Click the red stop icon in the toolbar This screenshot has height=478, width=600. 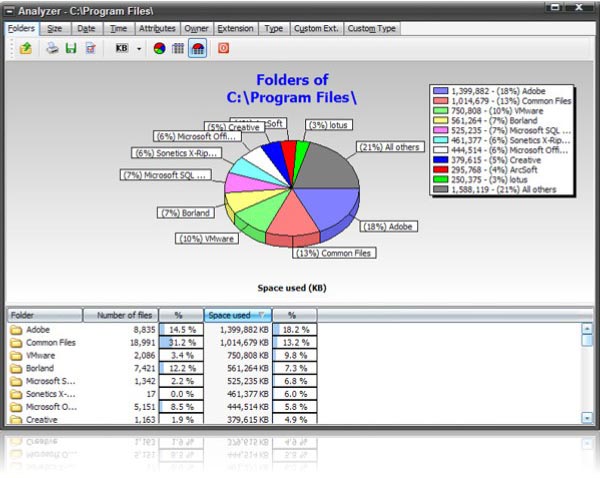coord(224,48)
